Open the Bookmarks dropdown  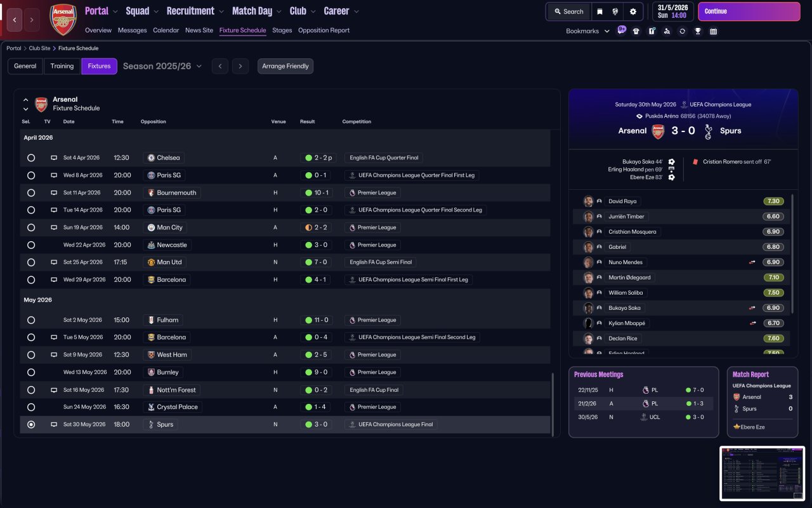point(588,31)
